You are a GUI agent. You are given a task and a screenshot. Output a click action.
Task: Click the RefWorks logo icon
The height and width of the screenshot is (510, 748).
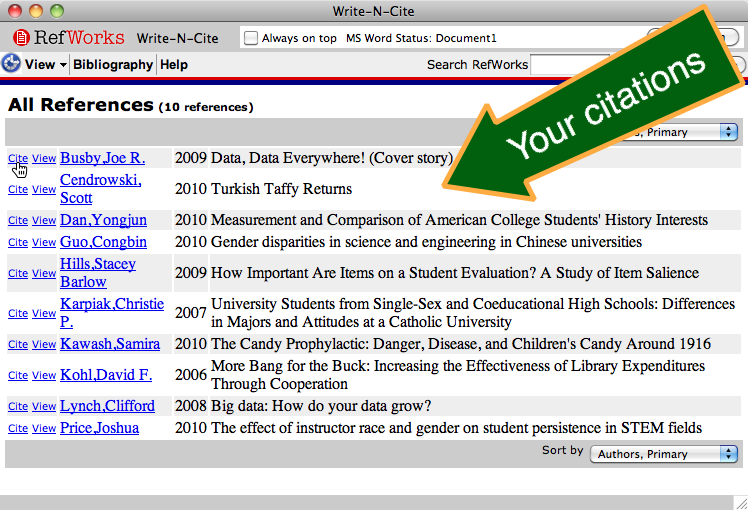pos(21,37)
